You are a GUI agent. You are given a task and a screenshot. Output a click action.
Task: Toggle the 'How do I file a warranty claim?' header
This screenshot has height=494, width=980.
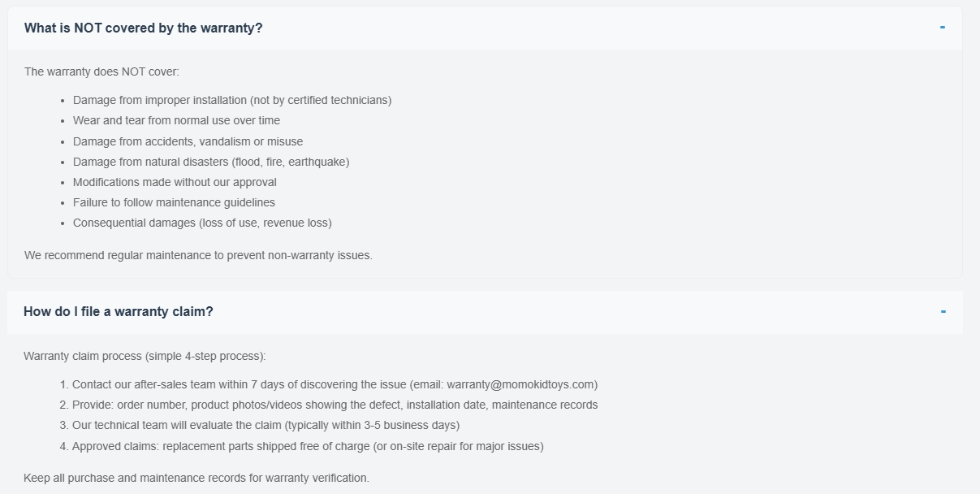119,312
